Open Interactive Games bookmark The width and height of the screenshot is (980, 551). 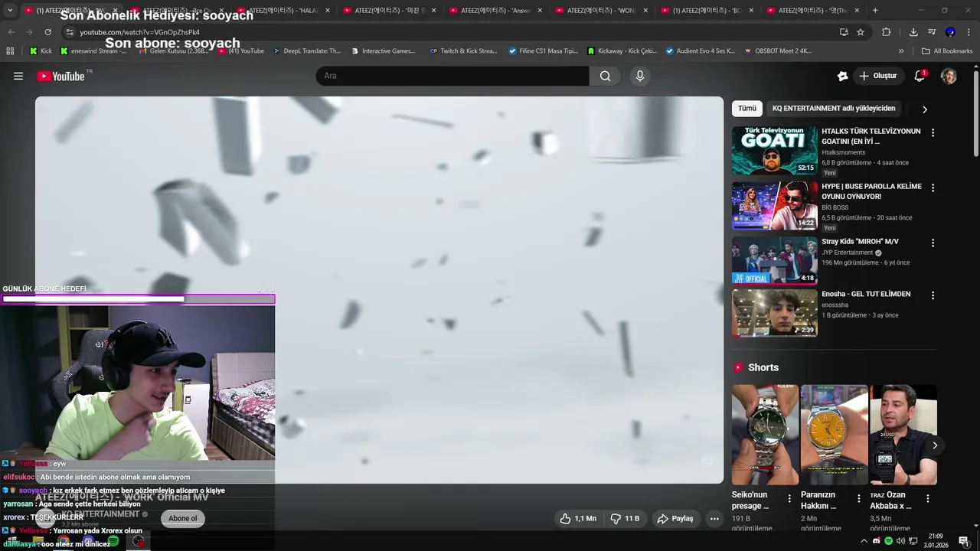tap(383, 51)
